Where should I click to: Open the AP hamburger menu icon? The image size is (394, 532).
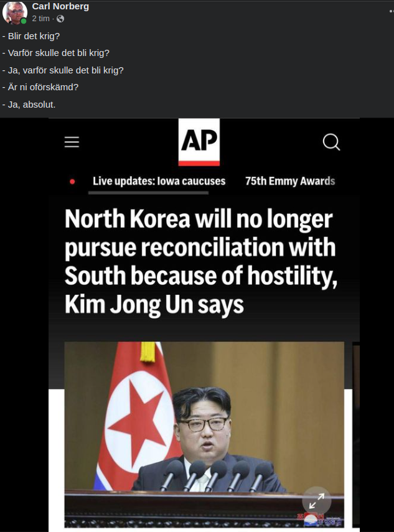(72, 142)
